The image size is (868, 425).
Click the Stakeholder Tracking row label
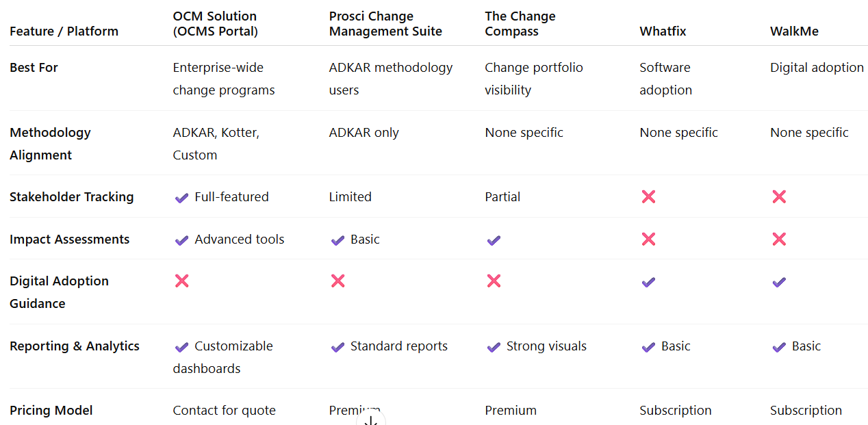(72, 196)
